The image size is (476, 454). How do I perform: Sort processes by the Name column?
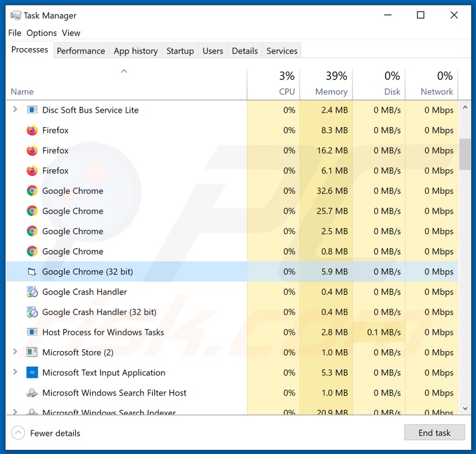pos(127,84)
